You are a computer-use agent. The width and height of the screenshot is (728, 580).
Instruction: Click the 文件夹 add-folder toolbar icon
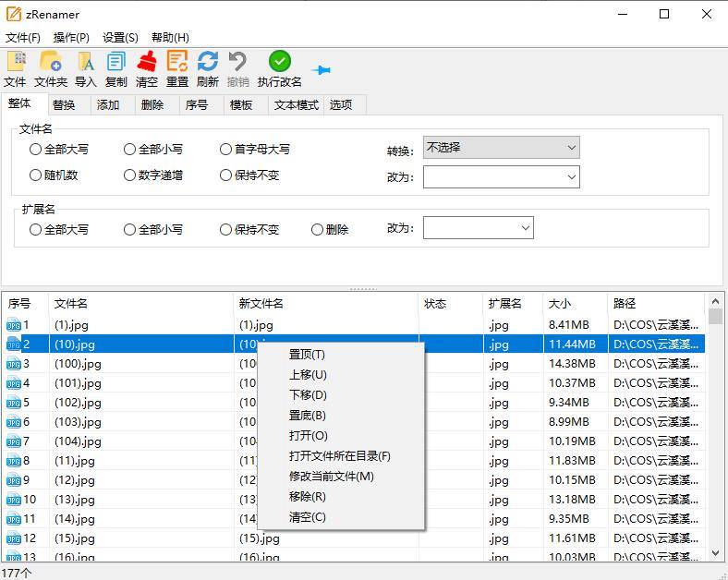click(51, 62)
